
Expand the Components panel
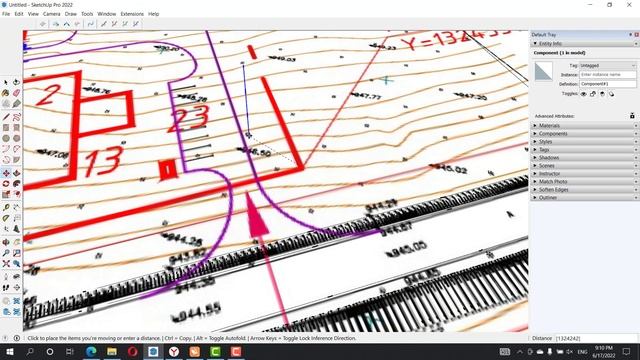coord(584,134)
